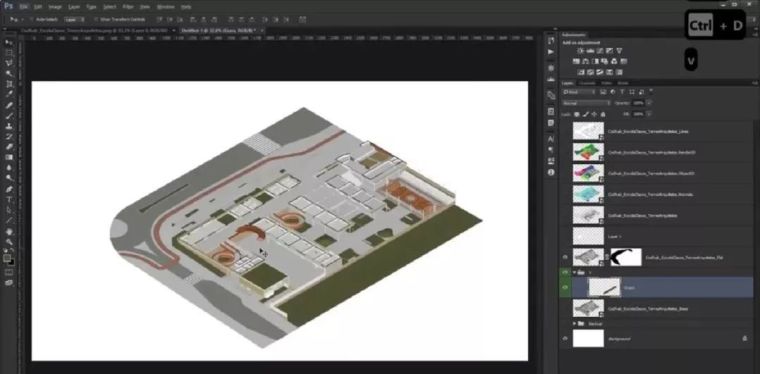Image resolution: width=760 pixels, height=374 pixels.
Task: Open the Auto-Select Layer dropdown
Action: tap(74, 19)
